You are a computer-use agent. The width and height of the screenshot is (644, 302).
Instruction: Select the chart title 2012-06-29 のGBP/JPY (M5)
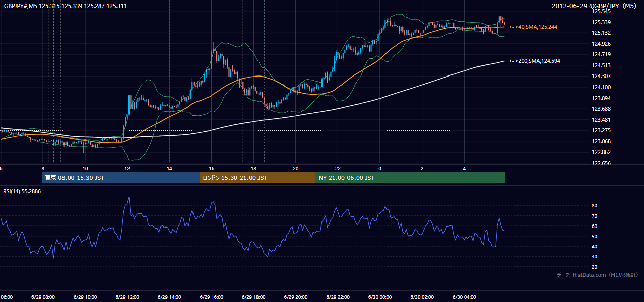tap(595, 6)
